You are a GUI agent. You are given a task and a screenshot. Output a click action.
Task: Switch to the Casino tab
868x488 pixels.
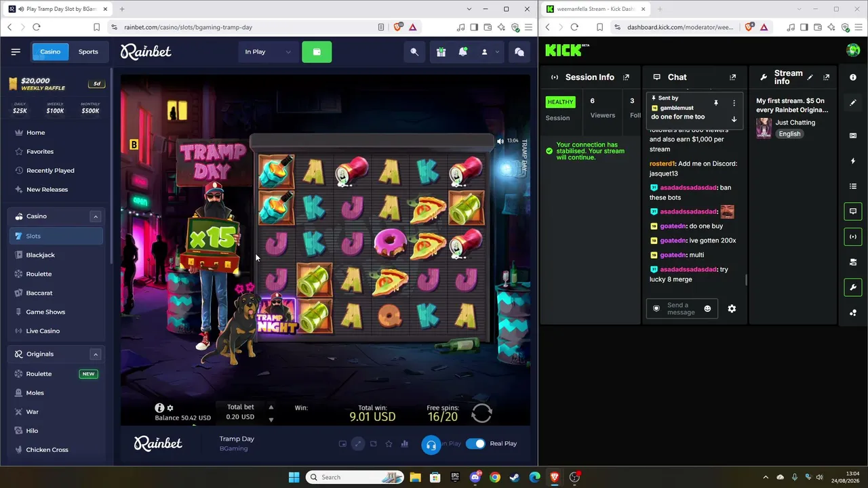tap(50, 52)
